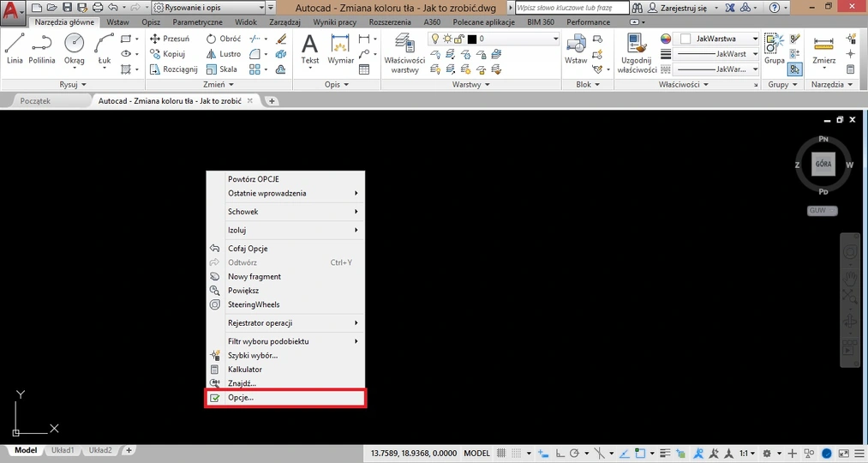Viewport: 868px width, 463px height.
Task: Click the Przesuń (Move) button
Action: 170,39
